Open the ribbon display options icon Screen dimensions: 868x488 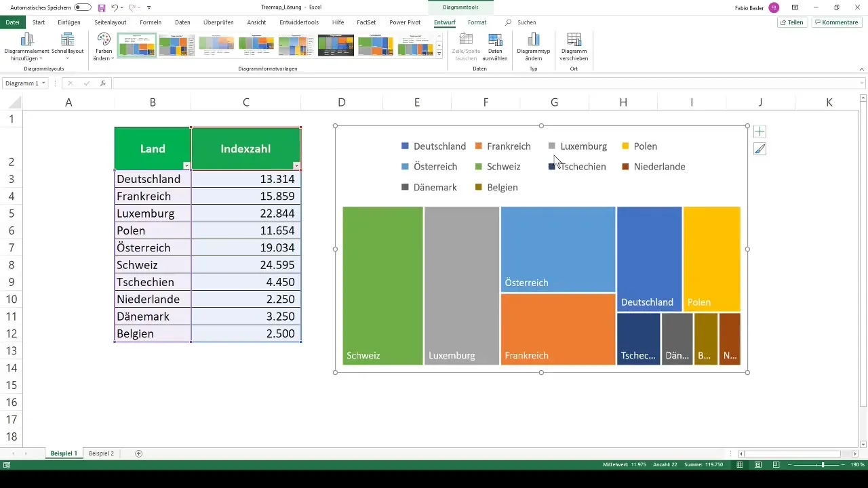click(x=795, y=7)
